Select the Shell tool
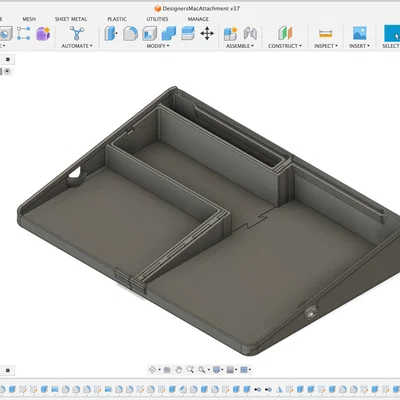 pos(149,34)
